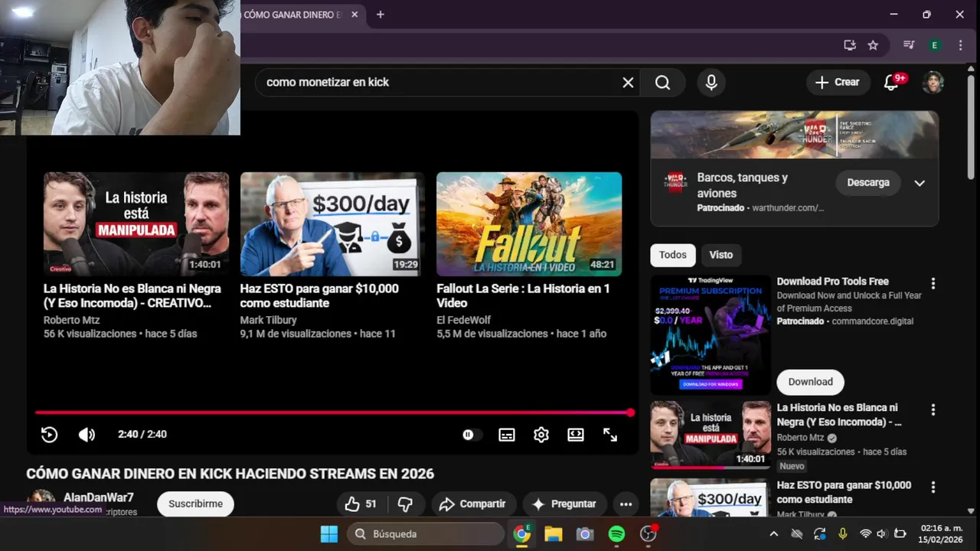Open media controls in Chrome toolbar
Image resolution: width=980 pixels, height=551 pixels.
click(x=909, y=45)
